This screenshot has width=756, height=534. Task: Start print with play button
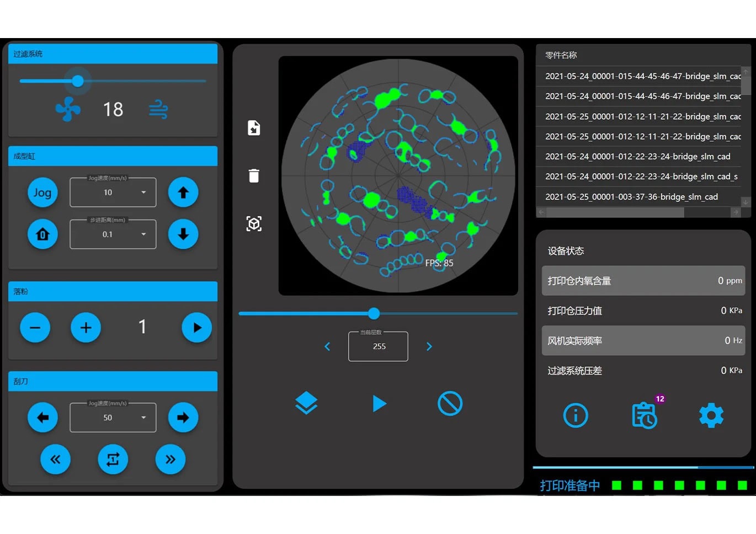379,403
